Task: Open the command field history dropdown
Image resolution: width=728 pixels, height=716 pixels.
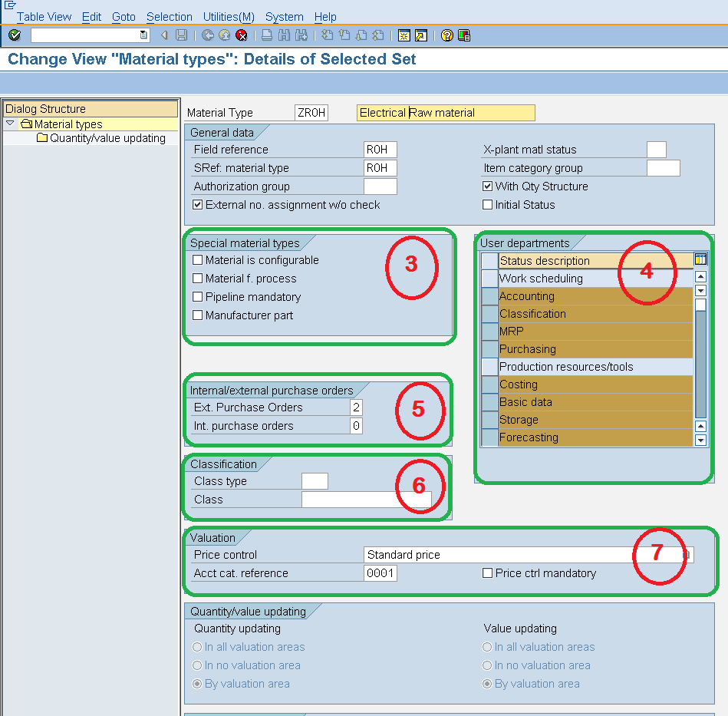Action: click(x=142, y=35)
